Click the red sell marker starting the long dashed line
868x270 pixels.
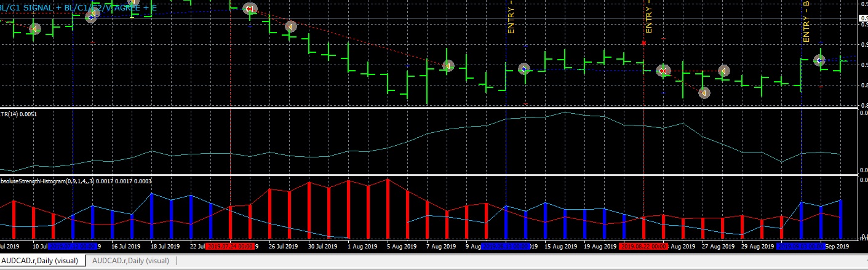click(250, 9)
